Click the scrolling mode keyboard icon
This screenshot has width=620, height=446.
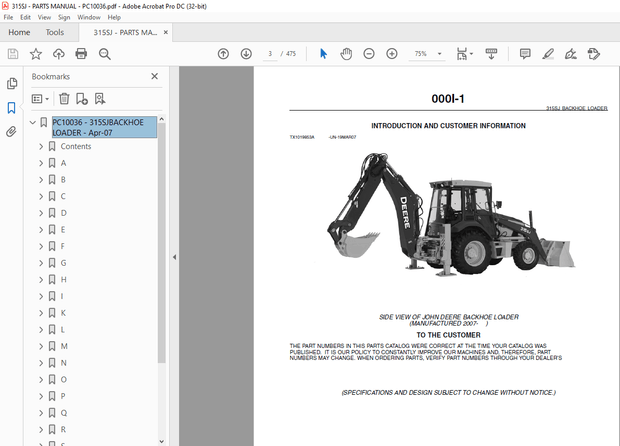coord(491,54)
